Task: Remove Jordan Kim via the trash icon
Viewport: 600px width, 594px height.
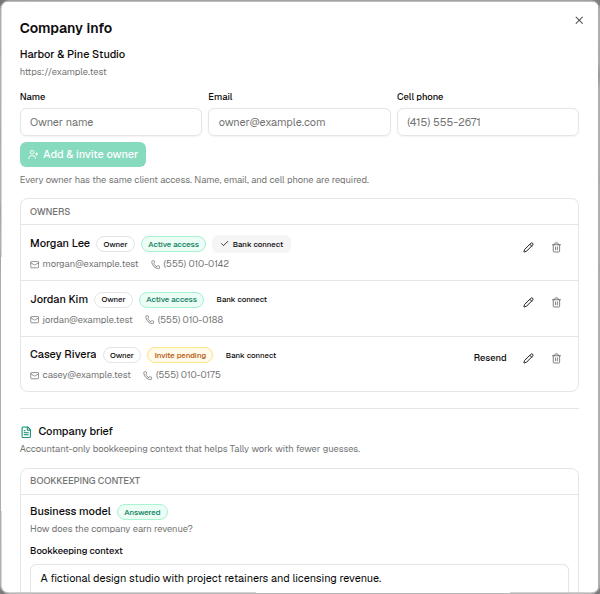Action: [556, 302]
